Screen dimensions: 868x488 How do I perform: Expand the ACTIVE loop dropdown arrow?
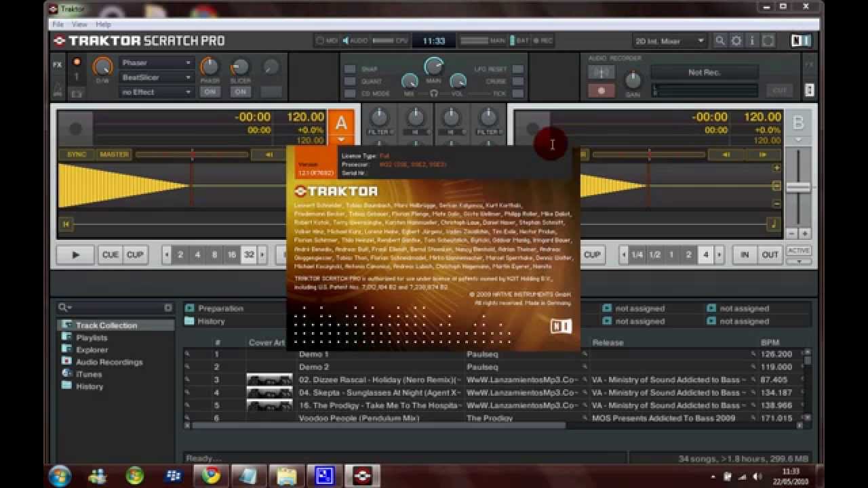(799, 262)
